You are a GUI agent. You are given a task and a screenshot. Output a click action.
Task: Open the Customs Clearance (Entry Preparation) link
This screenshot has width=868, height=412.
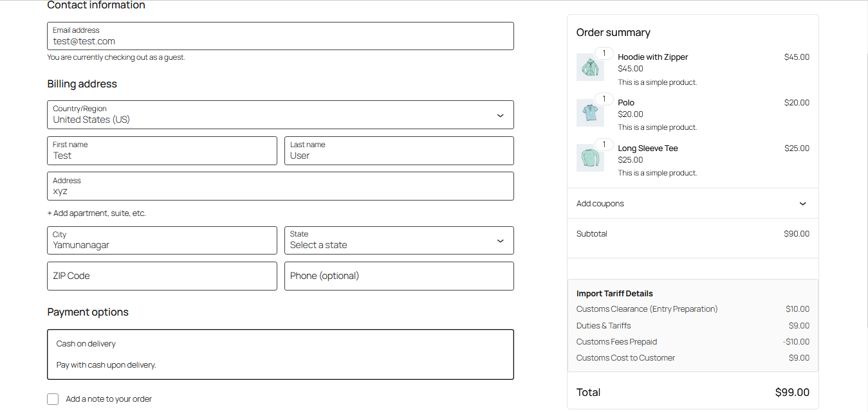pos(647,309)
